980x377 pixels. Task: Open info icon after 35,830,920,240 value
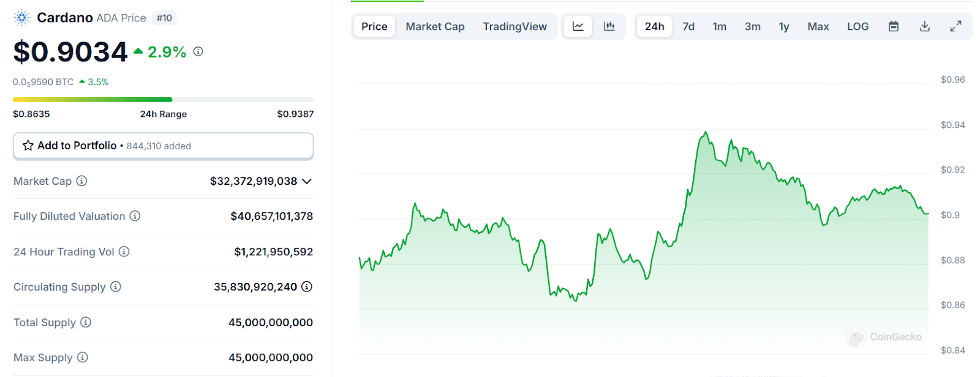pos(307,286)
